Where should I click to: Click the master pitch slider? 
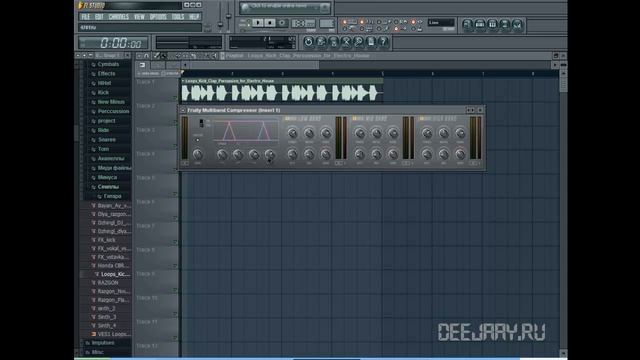point(228,16)
